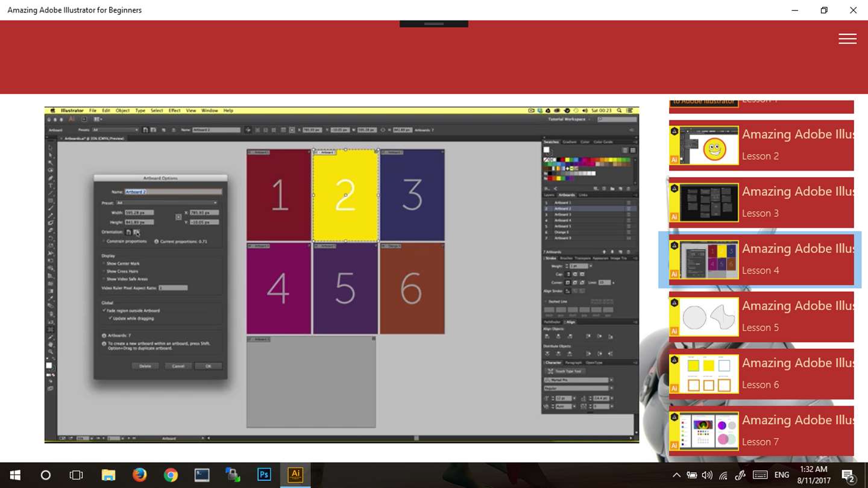Select the yellow artboard labeled 2
Image resolution: width=868 pixels, height=488 pixels.
[345, 195]
